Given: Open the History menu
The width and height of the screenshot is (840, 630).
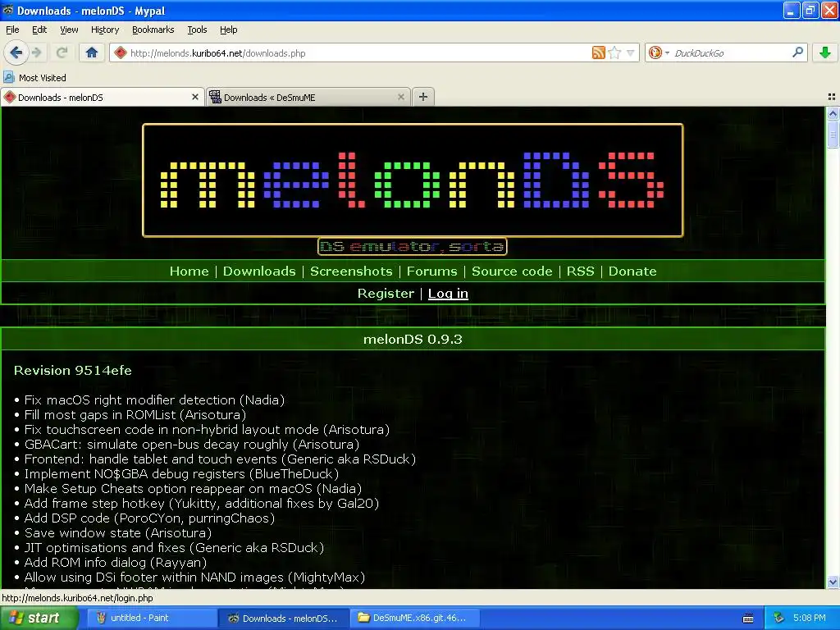Looking at the screenshot, I should [104, 30].
